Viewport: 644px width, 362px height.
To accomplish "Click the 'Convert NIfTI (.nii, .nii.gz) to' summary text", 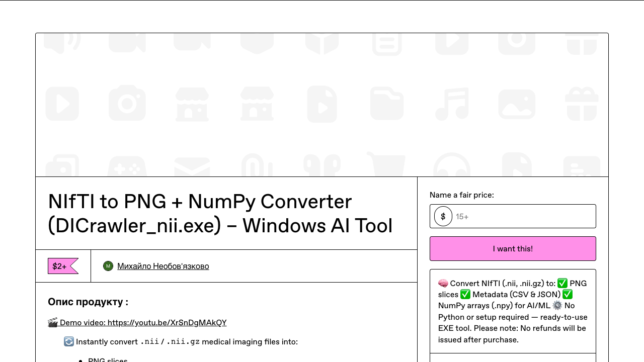I will tap(513, 311).
